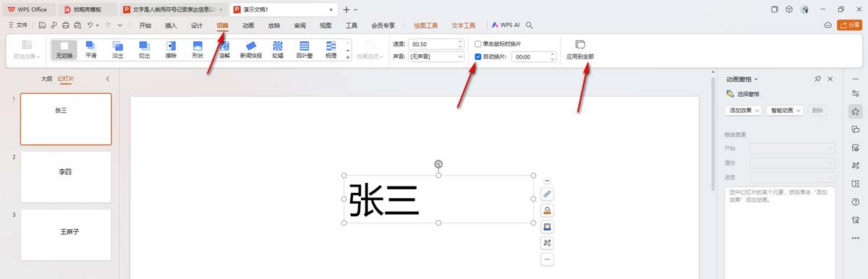
Task: Click the undo arrow icon
Action: tap(90, 25)
